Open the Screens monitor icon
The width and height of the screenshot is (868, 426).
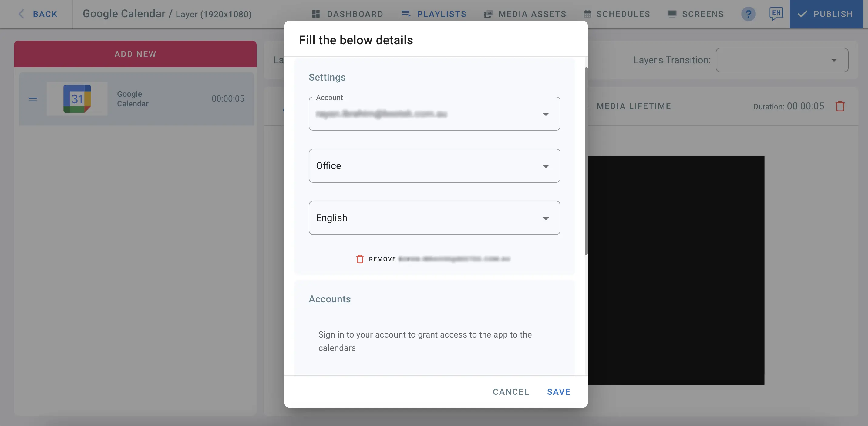pyautogui.click(x=672, y=14)
